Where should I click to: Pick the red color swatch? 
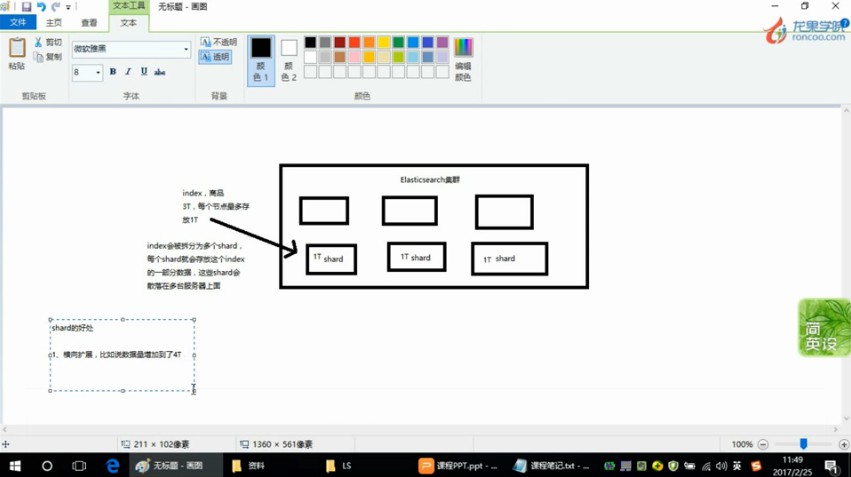[x=354, y=42]
